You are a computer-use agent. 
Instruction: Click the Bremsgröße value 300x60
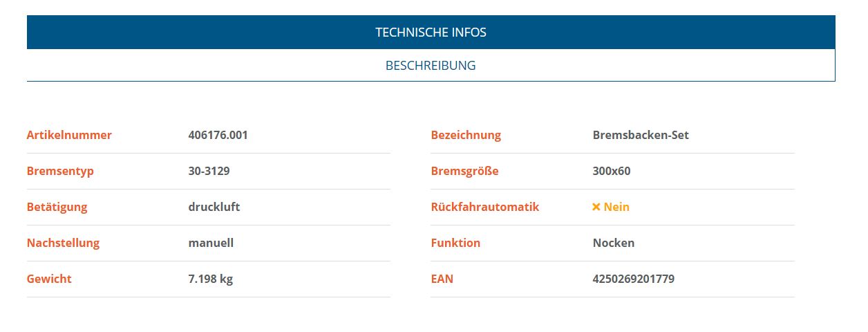pyautogui.click(x=612, y=171)
